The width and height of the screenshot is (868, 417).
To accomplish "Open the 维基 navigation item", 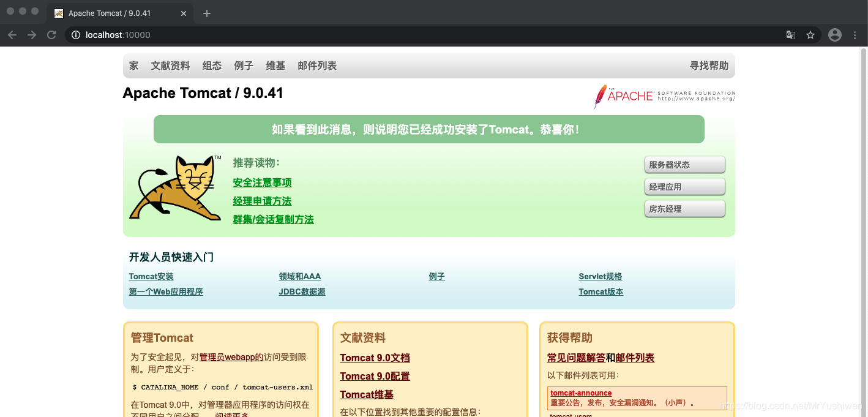I will click(275, 66).
